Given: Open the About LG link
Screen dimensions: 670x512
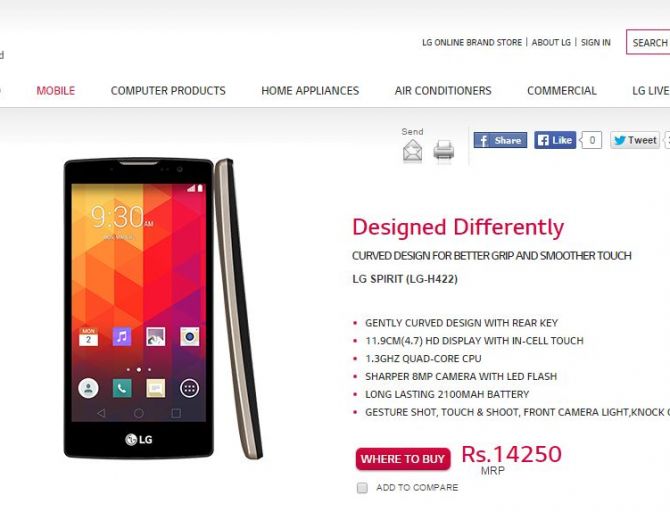Looking at the screenshot, I should point(551,42).
